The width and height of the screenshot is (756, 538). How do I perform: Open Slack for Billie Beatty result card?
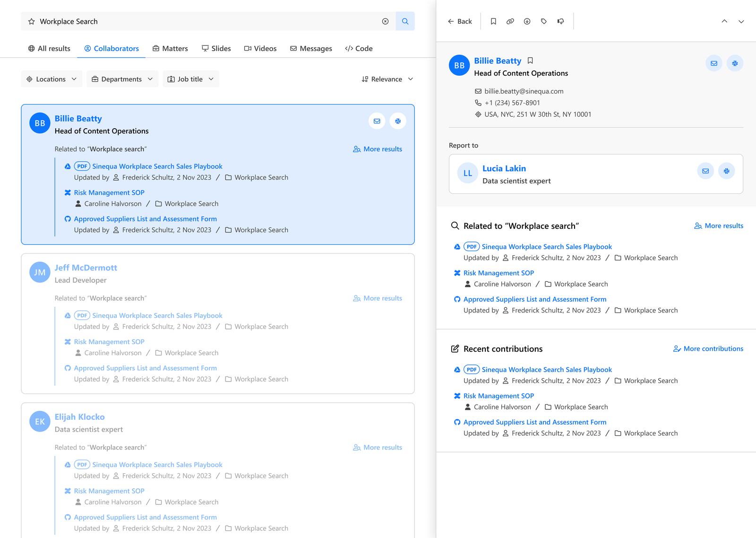(398, 121)
